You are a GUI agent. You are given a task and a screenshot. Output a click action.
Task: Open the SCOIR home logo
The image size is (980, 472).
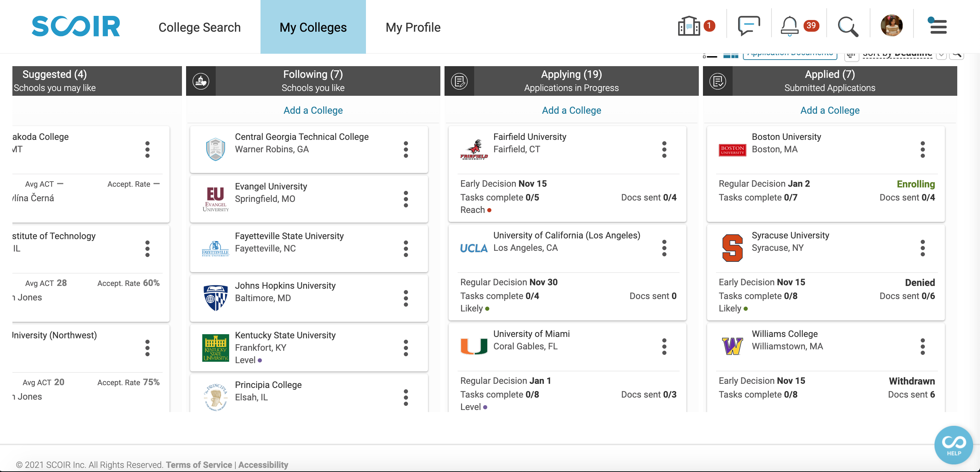coord(76,27)
